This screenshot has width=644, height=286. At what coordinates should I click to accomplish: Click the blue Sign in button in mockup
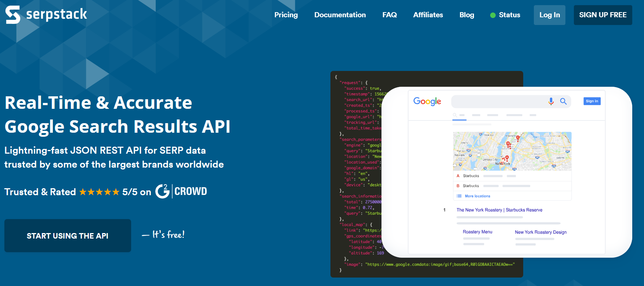592,101
